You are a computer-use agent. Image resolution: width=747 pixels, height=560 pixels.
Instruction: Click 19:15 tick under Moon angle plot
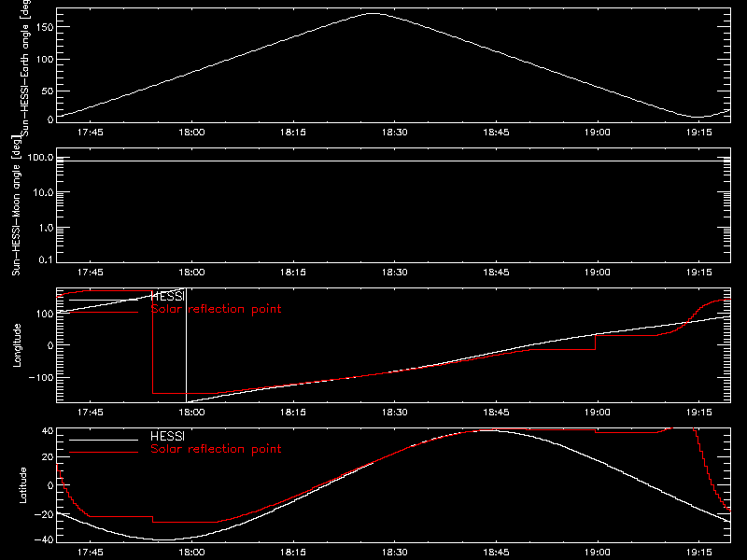click(x=698, y=273)
